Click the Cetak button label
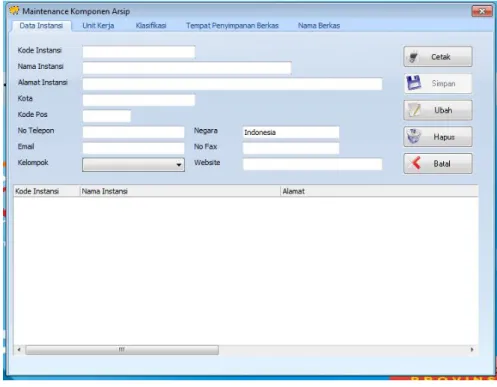The width and height of the screenshot is (497, 387). (441, 57)
